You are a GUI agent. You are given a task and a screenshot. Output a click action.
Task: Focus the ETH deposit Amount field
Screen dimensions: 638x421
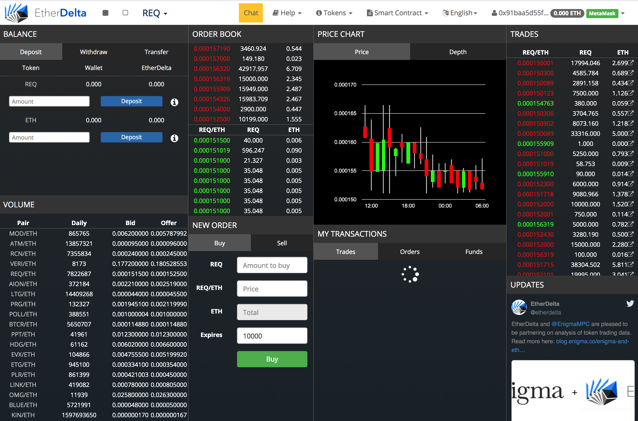49,137
